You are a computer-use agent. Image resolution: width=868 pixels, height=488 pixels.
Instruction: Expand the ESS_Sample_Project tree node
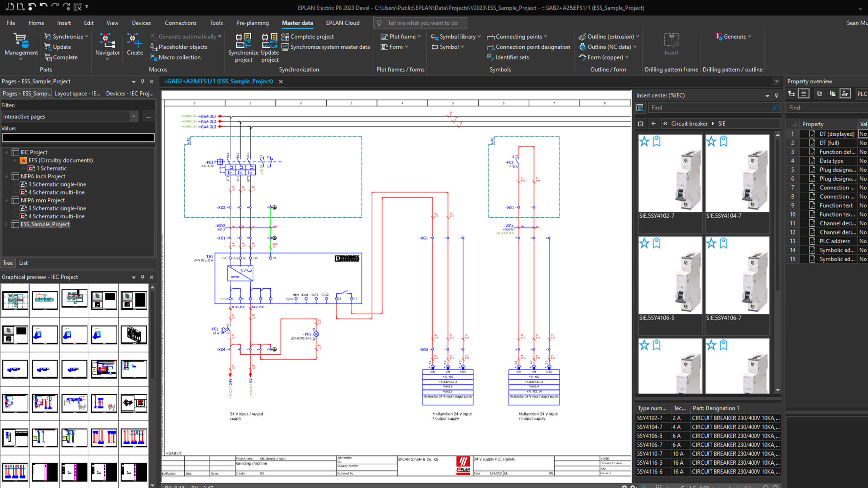click(x=6, y=224)
